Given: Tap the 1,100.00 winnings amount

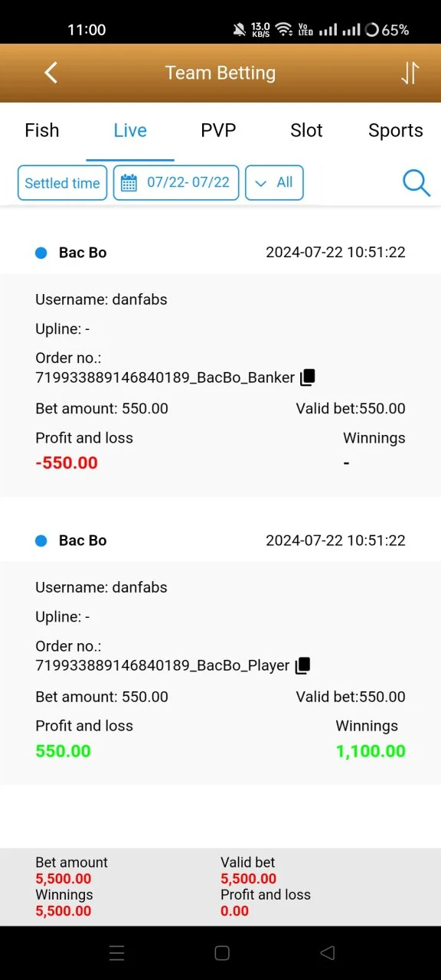Looking at the screenshot, I should tap(371, 751).
